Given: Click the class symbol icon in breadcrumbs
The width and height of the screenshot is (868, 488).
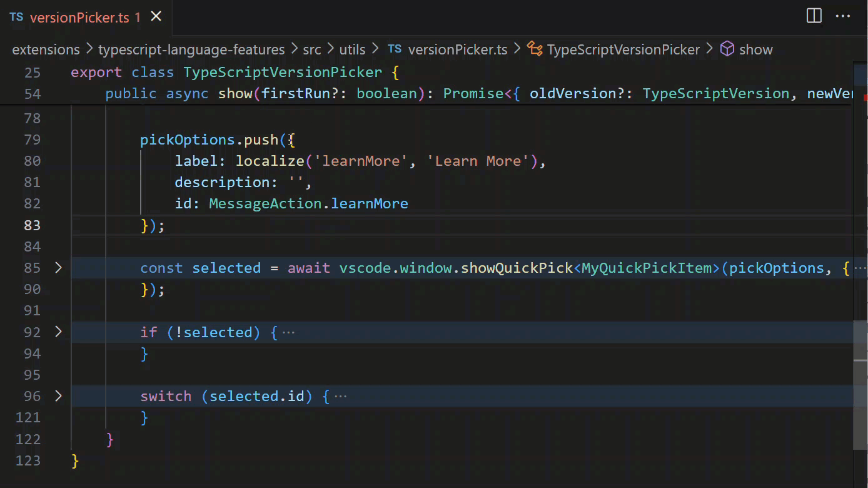Looking at the screenshot, I should [534, 49].
